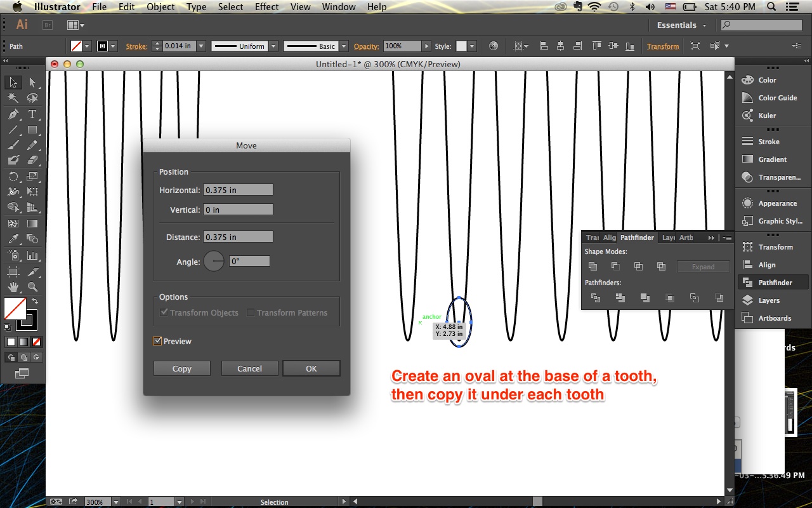Screen dimensions: 812x508
Task: Expand hidden tabs in the Pathfinder panel group
Action: click(711, 237)
